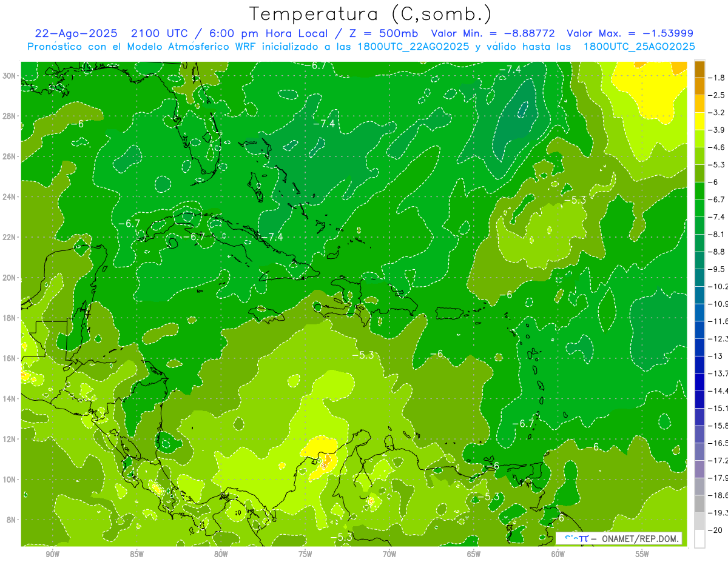
Task: Click the '2100 UTC' time label
Action: click(160, 33)
